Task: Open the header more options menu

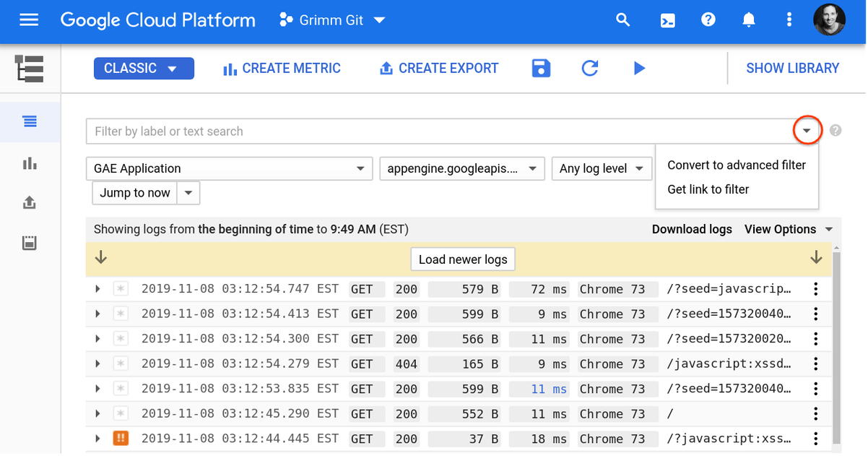Action: click(789, 20)
